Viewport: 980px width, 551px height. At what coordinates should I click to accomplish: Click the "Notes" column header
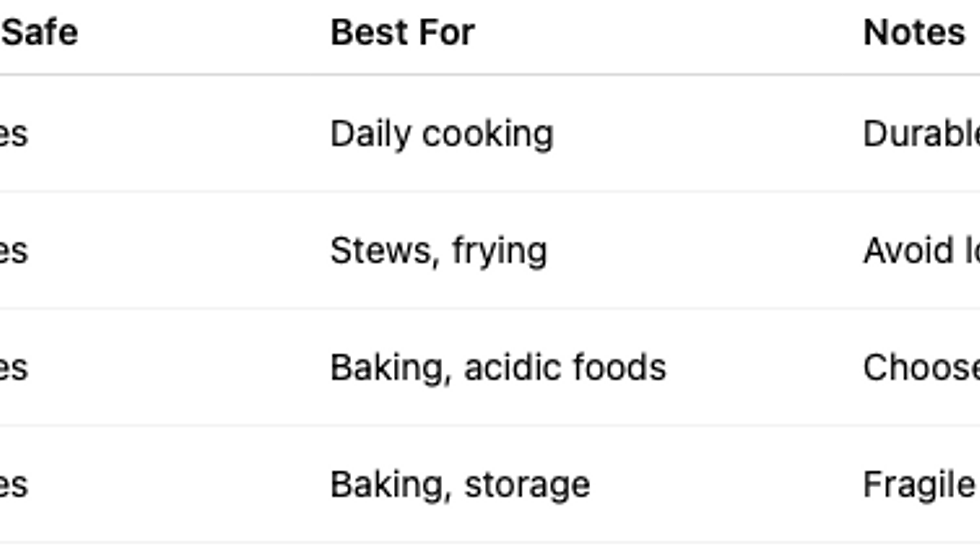(x=914, y=33)
